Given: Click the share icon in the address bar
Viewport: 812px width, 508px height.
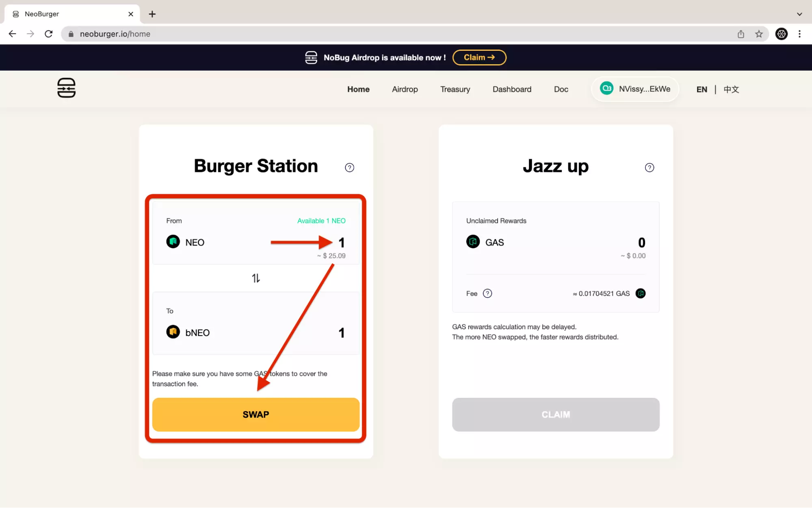Looking at the screenshot, I should click(x=741, y=34).
